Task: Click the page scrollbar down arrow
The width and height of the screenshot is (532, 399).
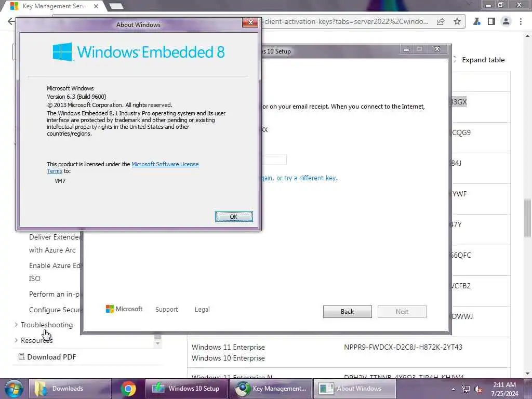Action: tap(527, 374)
